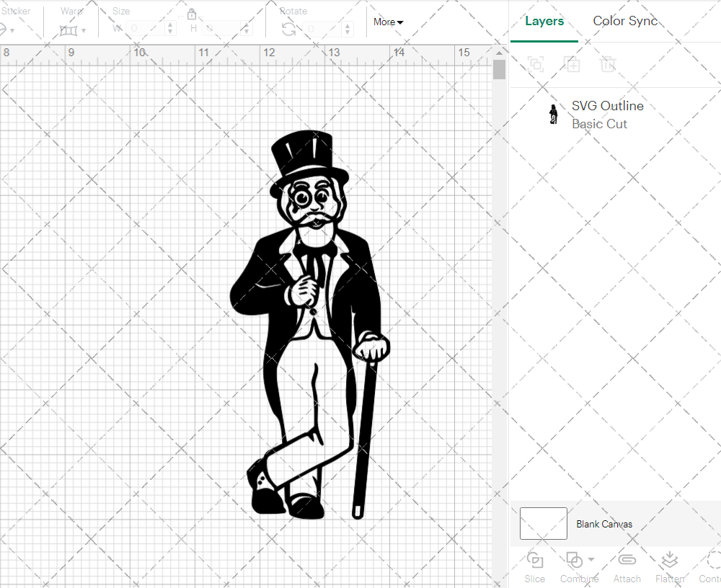Increase the rotate value with the up stepper

click(x=347, y=27)
